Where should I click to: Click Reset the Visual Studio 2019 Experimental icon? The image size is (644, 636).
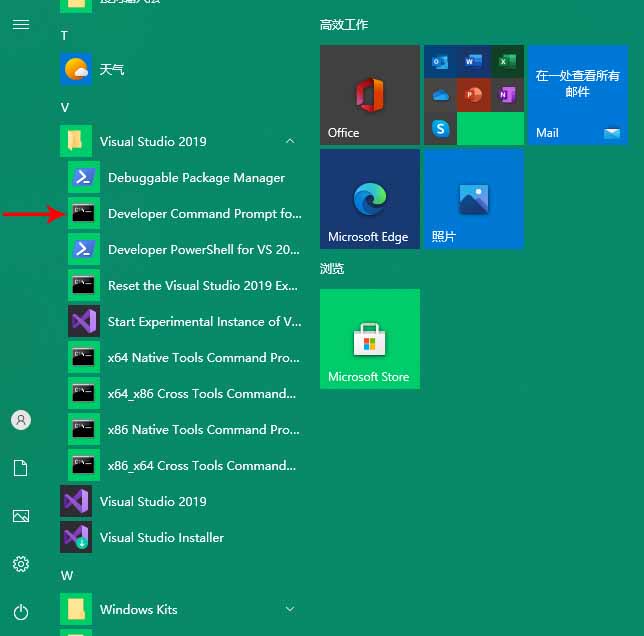(x=84, y=285)
